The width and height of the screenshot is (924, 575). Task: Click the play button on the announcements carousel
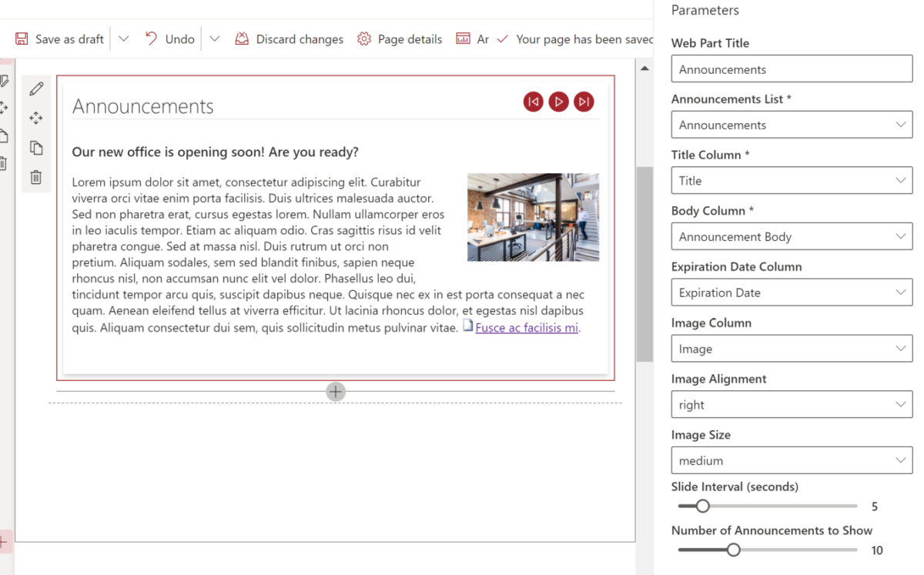558,101
